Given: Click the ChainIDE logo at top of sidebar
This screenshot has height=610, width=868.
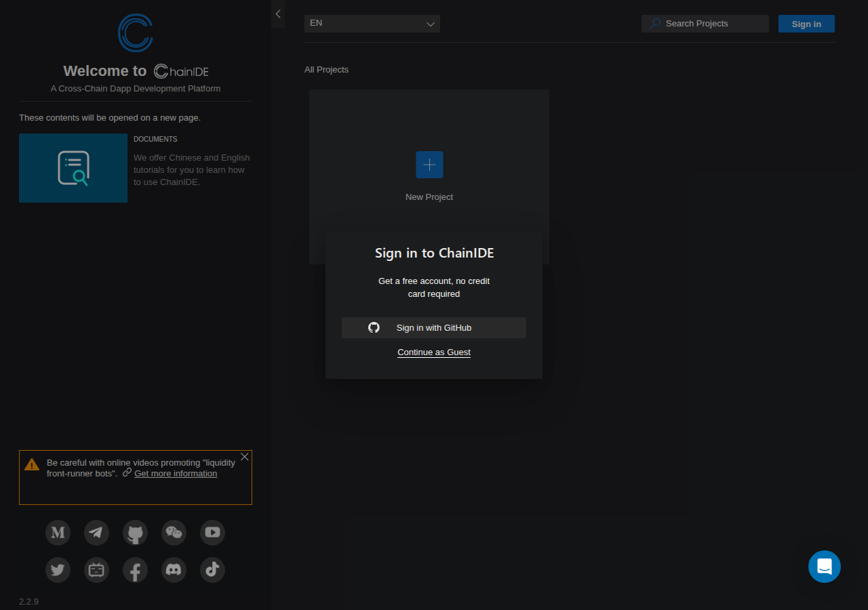Looking at the screenshot, I should (136, 33).
